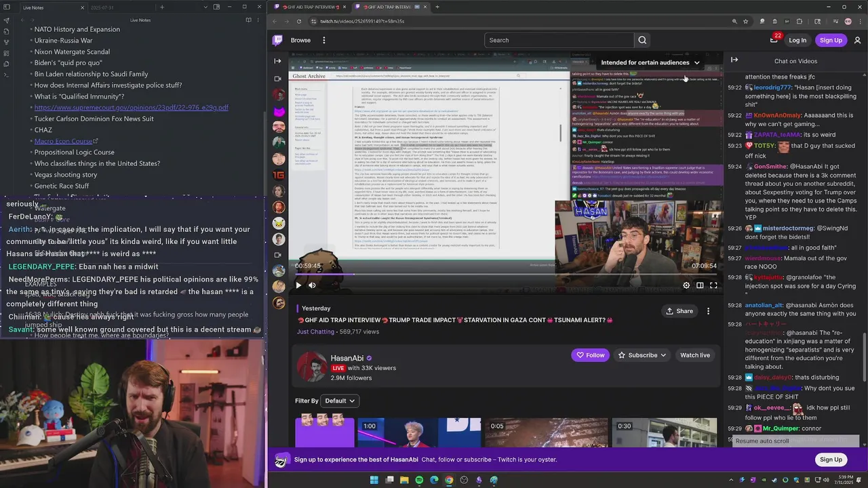
Task: Open a new browser tab with plus
Action: click(x=437, y=7)
